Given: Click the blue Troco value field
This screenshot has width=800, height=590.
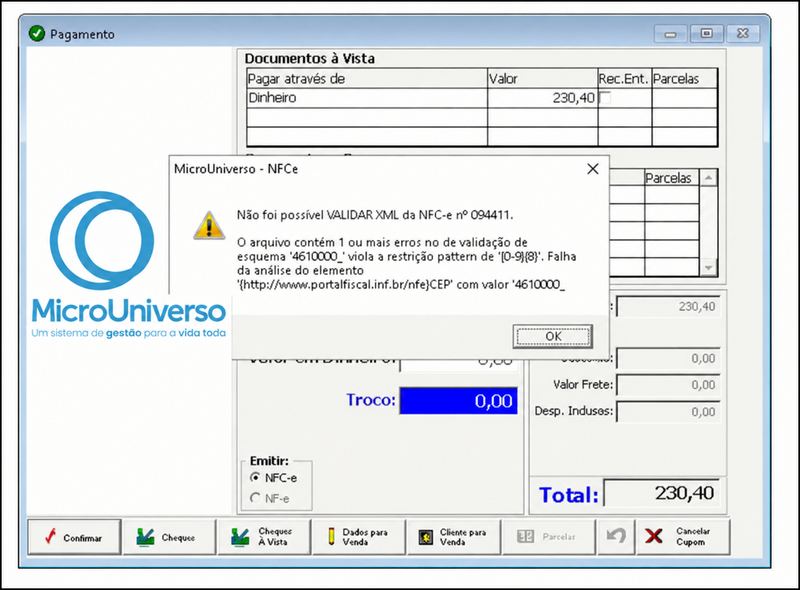Looking at the screenshot, I should pyautogui.click(x=459, y=401).
